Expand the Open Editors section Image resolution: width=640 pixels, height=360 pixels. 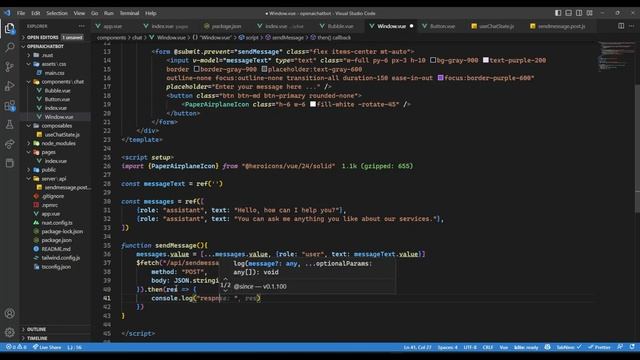[55, 37]
